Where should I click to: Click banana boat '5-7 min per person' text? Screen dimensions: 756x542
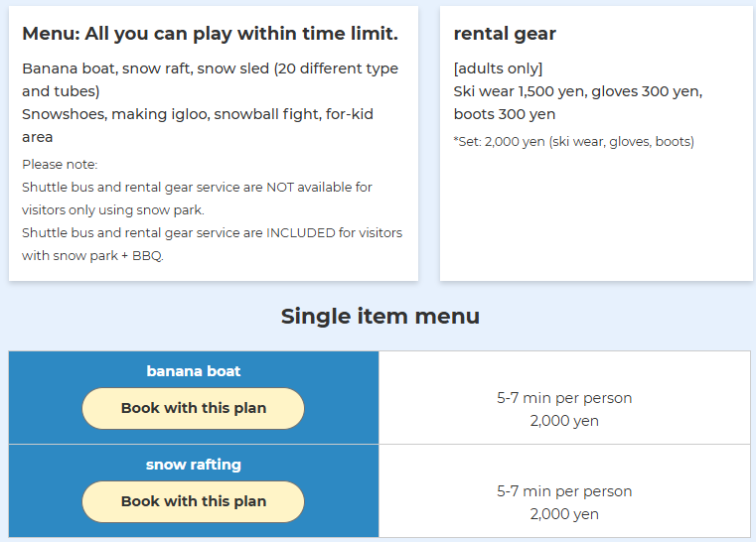(564, 398)
